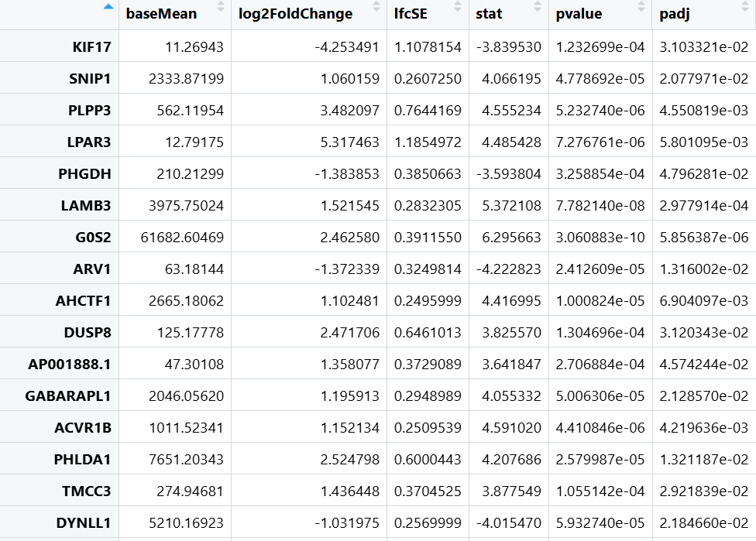Click pvalue cell 3.258854e-04 for PHGDH
The width and height of the screenshot is (756, 541).
click(600, 174)
